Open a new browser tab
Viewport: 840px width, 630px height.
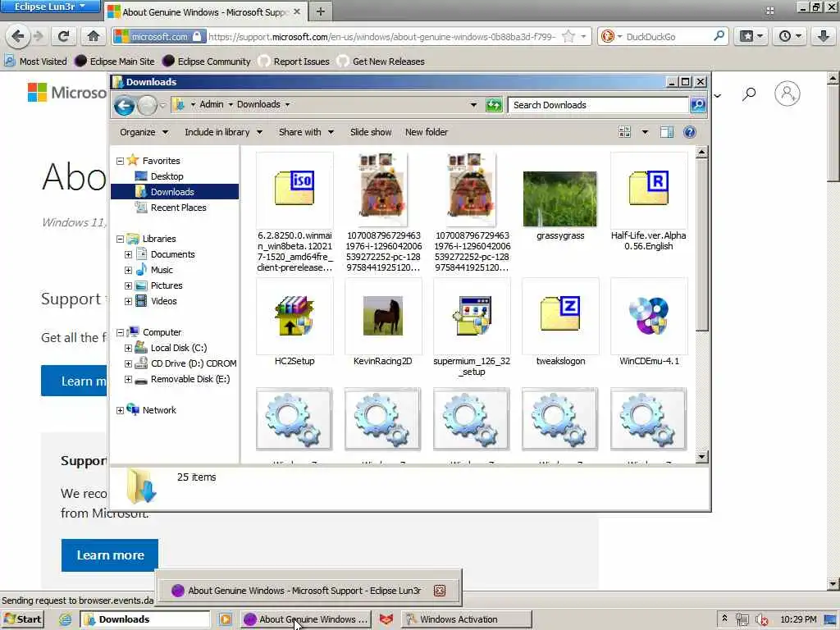pos(321,11)
